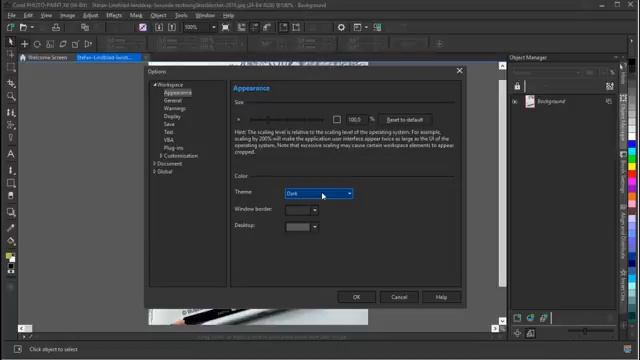This screenshot has height=360, width=640.
Task: Open the Mask menu
Action: click(x=136, y=16)
